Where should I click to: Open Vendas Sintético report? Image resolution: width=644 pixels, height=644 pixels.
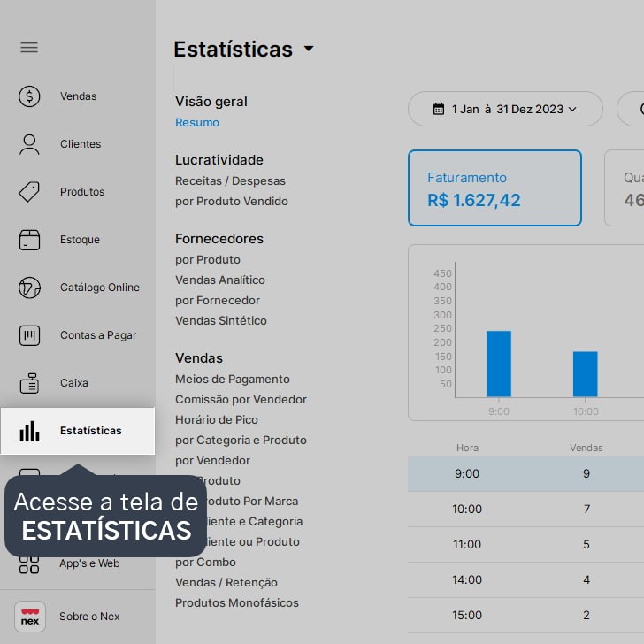(221, 321)
